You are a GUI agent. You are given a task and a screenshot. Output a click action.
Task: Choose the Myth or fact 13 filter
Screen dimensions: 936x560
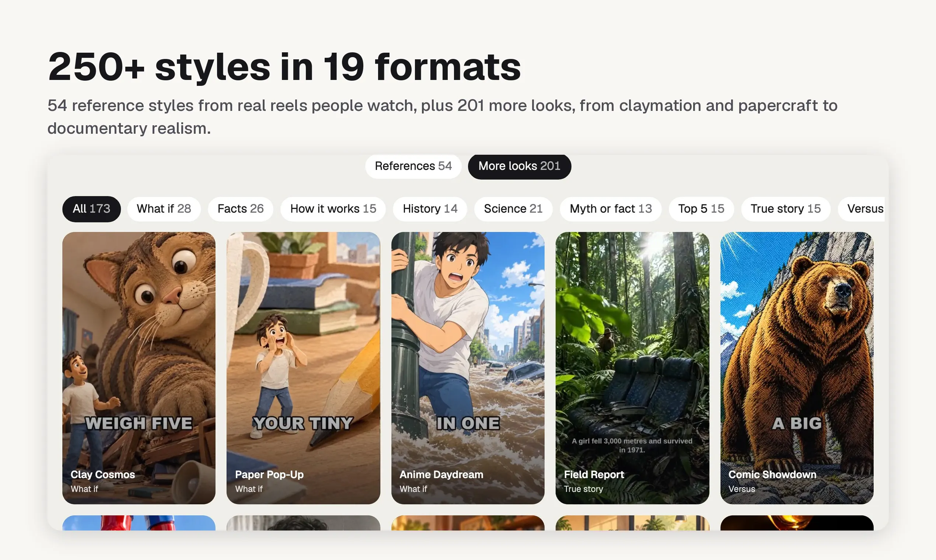tap(611, 209)
